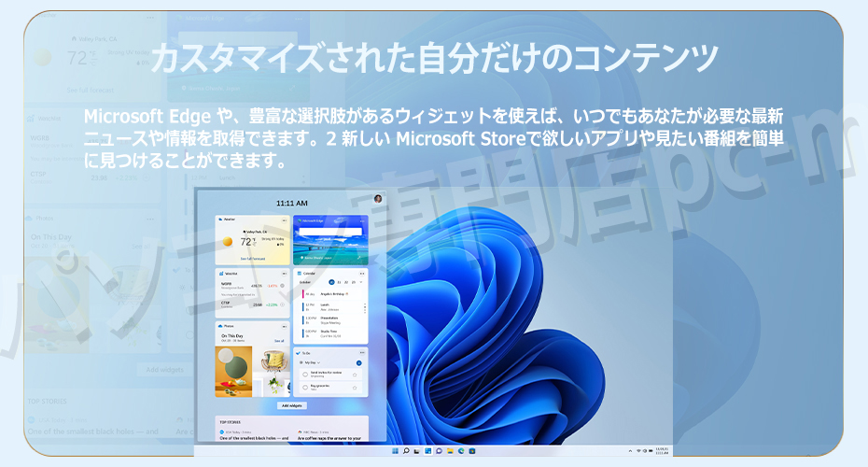
Task: Open the orange still-life photo thumbnail
Action: [x=233, y=372]
